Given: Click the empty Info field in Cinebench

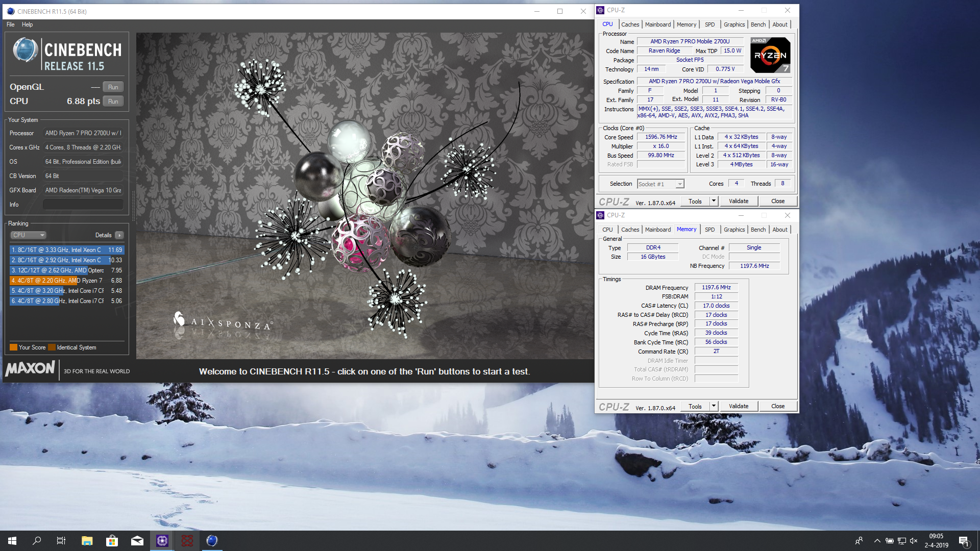Looking at the screenshot, I should [83, 205].
